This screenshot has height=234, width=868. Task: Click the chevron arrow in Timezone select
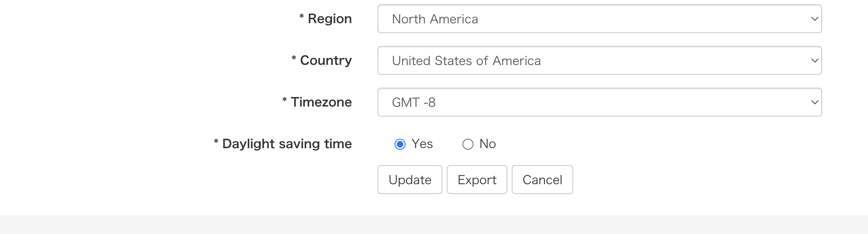point(814,102)
